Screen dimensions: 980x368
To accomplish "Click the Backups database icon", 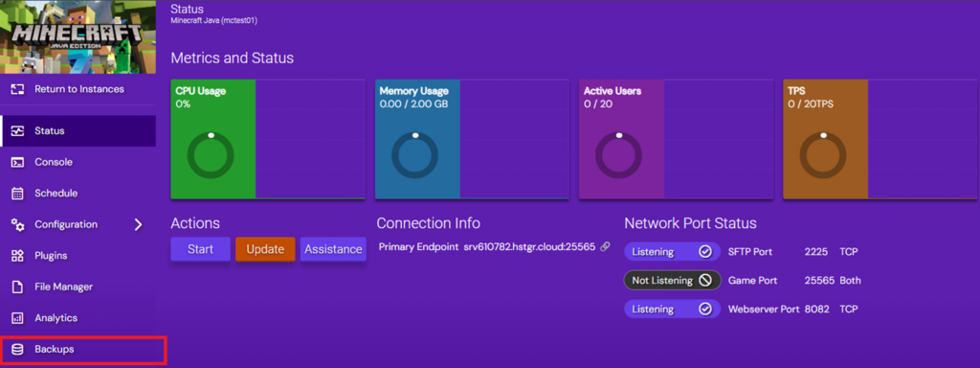I will tap(17, 350).
